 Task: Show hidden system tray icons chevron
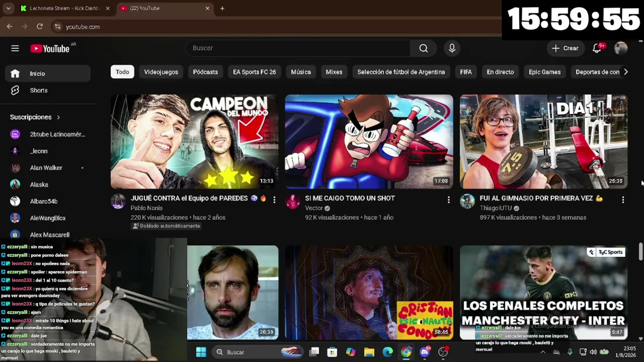(x=542, y=352)
